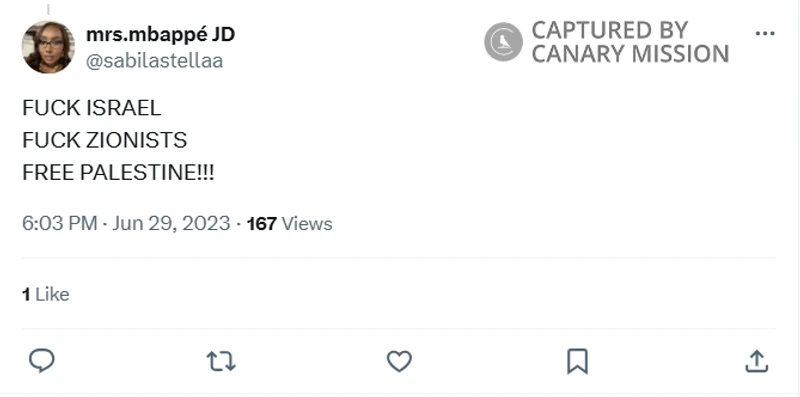The image size is (800, 397).
Task: Click the CAPTURED BY watermark text
Action: point(610,31)
